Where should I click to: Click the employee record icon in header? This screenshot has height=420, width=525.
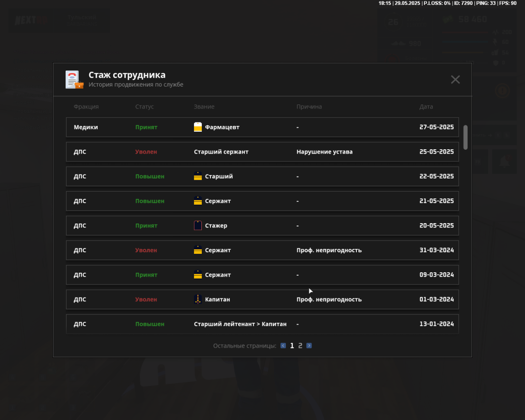tap(74, 80)
